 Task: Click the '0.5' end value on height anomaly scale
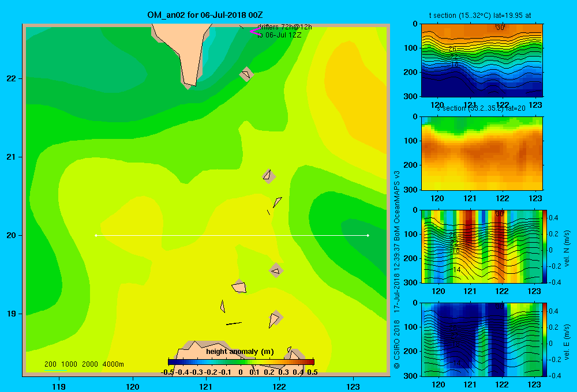(x=312, y=372)
